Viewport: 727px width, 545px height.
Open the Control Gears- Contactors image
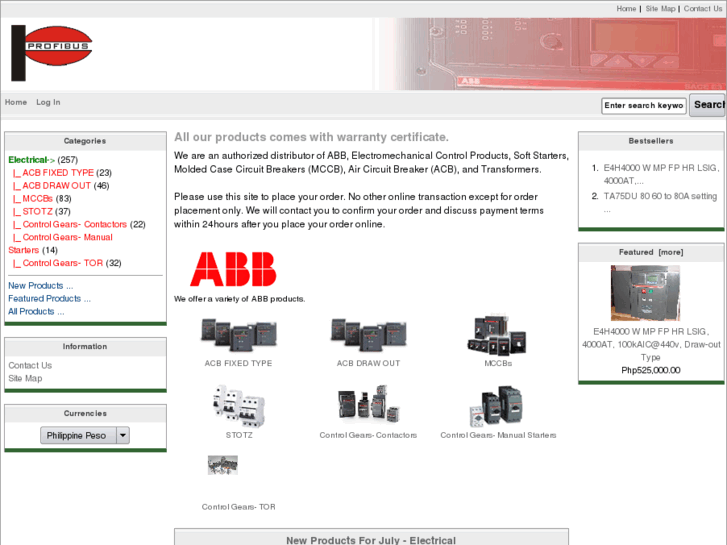pos(368,404)
